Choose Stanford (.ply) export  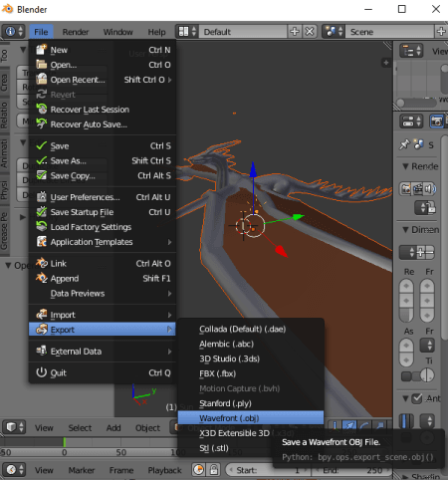coord(251,403)
